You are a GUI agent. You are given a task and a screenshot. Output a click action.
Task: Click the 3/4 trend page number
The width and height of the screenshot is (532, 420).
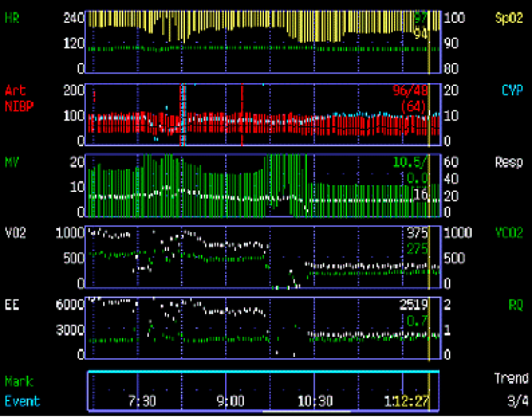click(x=517, y=401)
